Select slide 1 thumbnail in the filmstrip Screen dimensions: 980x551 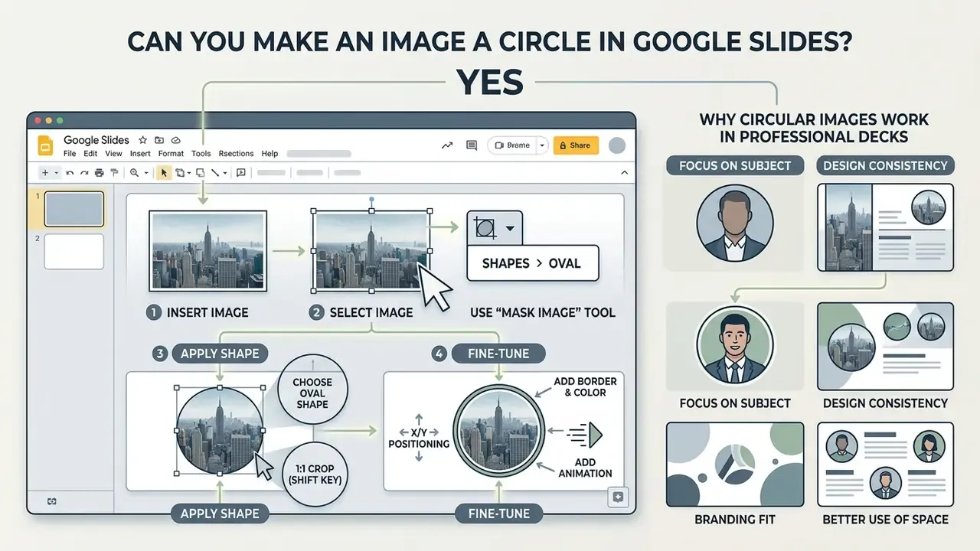point(73,209)
